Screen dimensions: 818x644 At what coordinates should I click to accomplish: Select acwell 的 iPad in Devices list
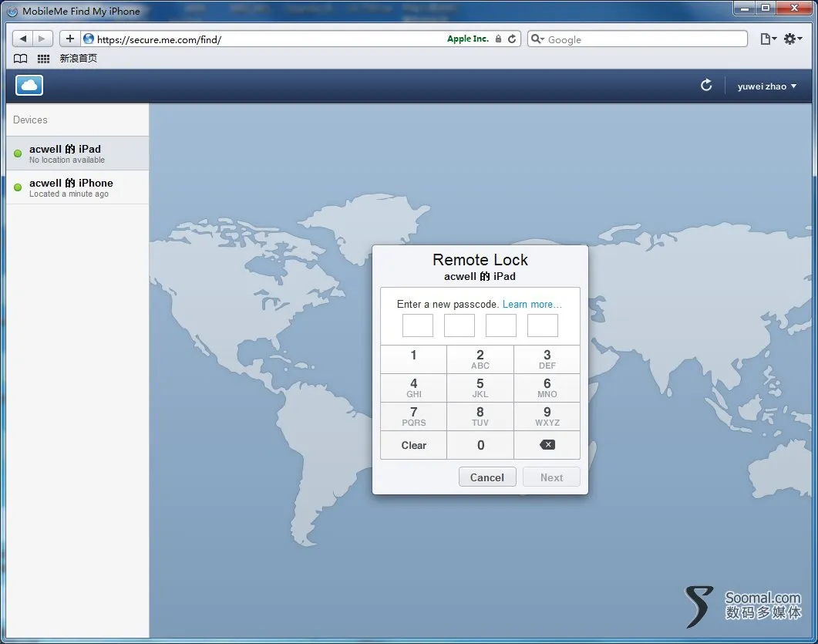click(x=77, y=153)
